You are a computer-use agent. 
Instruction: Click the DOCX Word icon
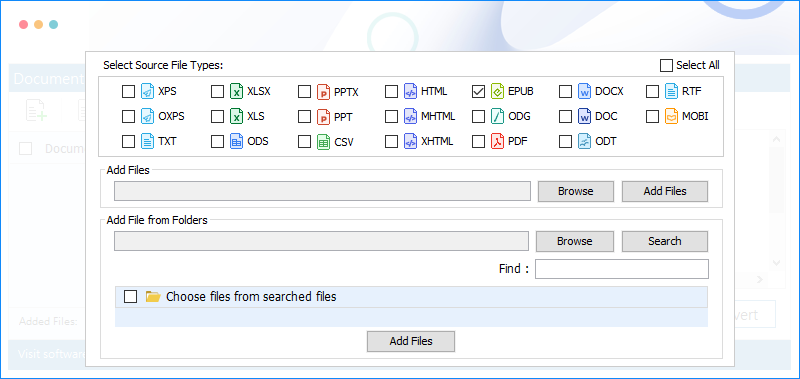click(x=584, y=92)
